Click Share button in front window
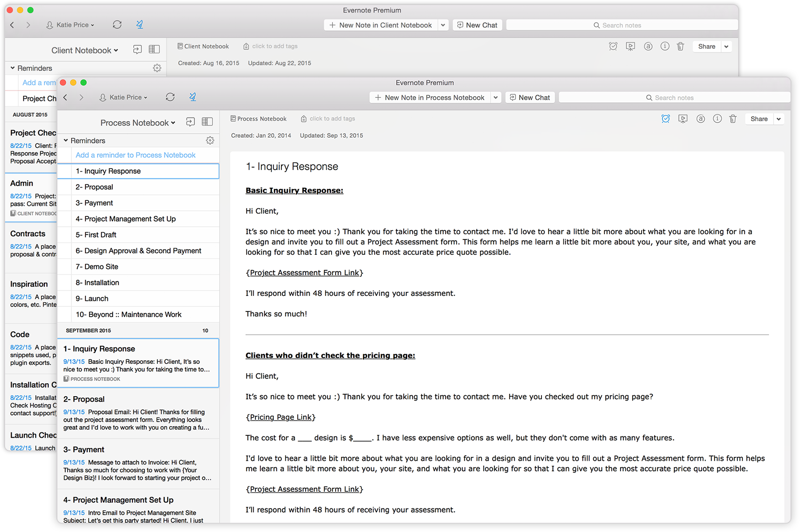This screenshot has height=532, width=800. tap(759, 119)
